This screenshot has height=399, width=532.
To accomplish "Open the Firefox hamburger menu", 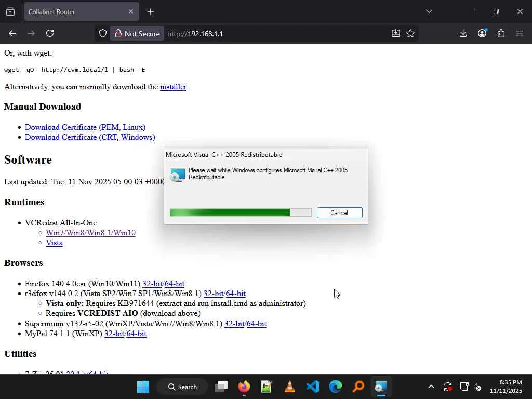I will tap(520, 33).
